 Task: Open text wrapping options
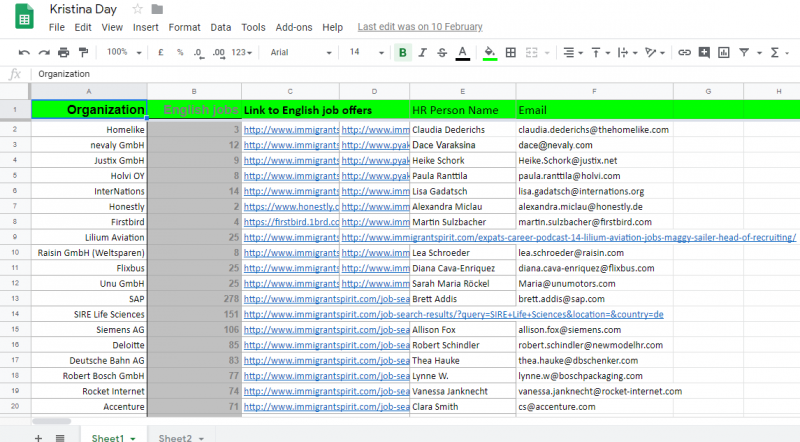627,52
